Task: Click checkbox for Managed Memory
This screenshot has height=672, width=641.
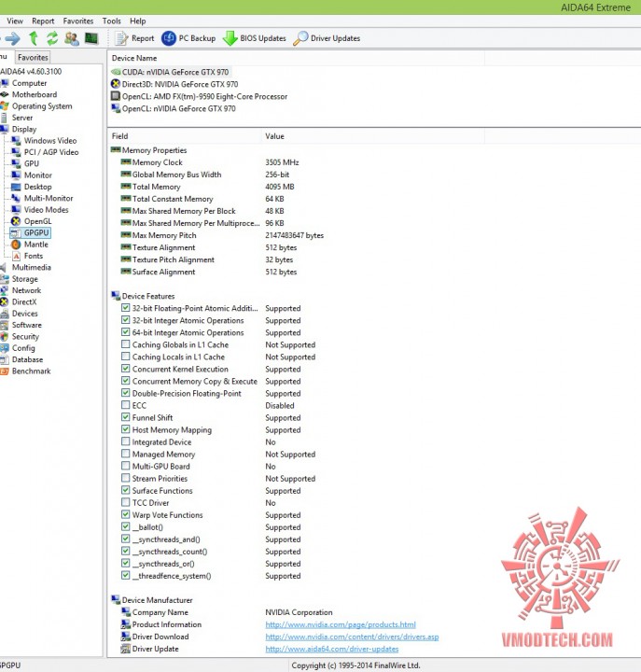Action: click(126, 454)
